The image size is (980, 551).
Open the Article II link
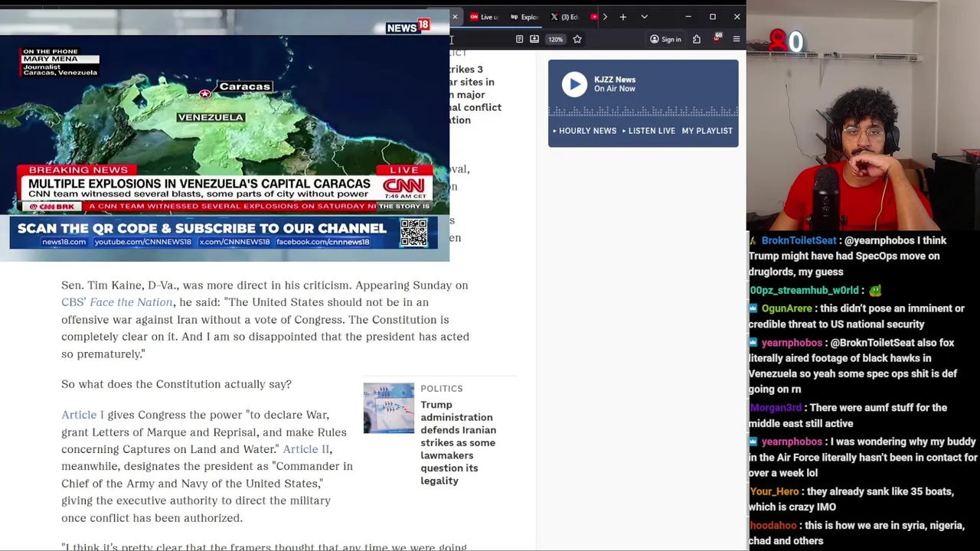coord(305,449)
